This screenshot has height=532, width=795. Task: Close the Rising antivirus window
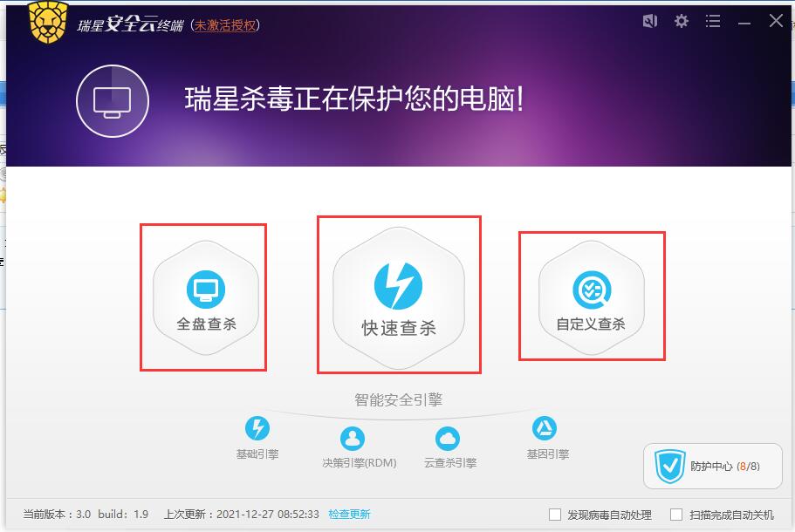coord(776,21)
